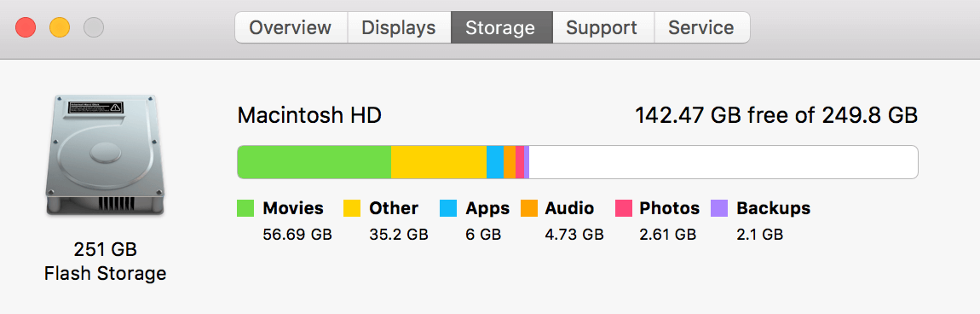The image size is (980, 314).
Task: Click the blue Apps segment in storage bar
Action: pyautogui.click(x=495, y=162)
